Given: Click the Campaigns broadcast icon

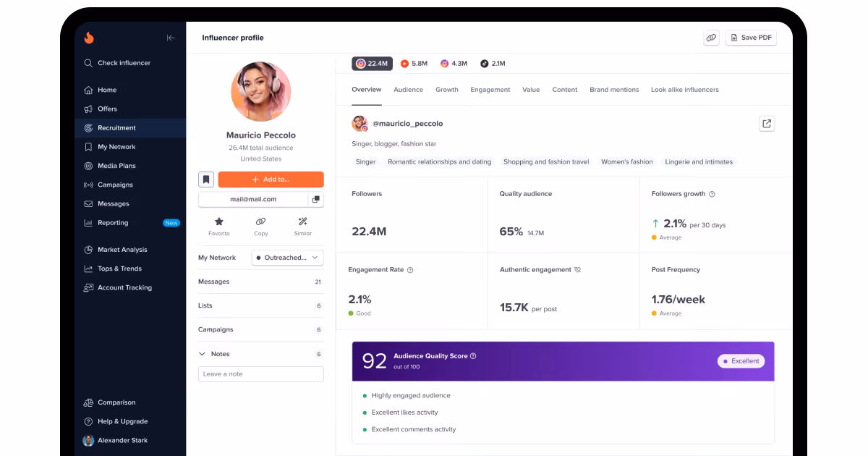Looking at the screenshot, I should click(x=88, y=185).
